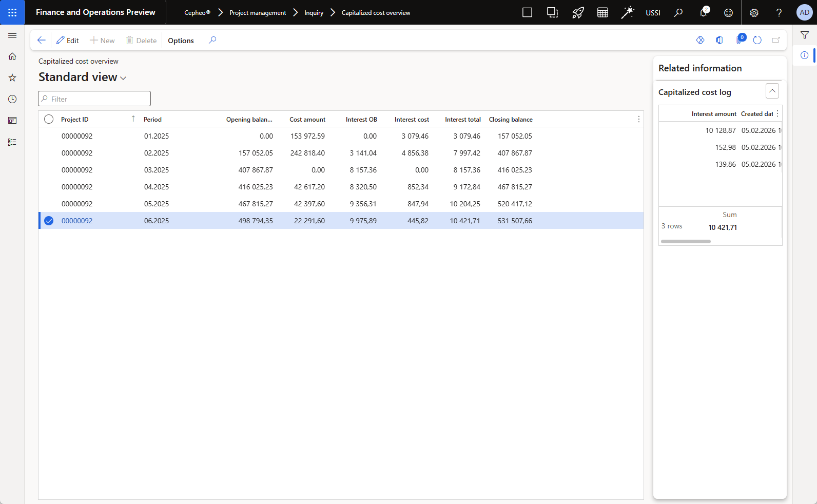Click the horizontal scrollbar in cost log
Image resolution: width=817 pixels, height=504 pixels.
tap(686, 241)
